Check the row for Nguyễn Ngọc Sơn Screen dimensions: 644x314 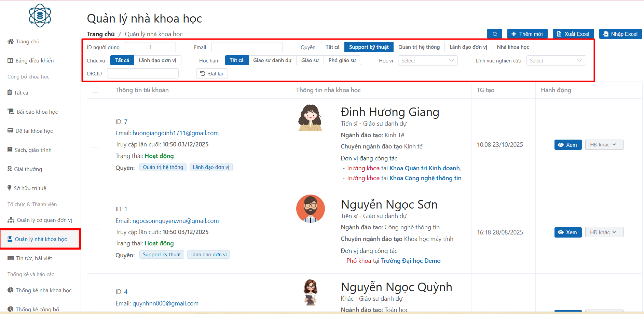pos(95,232)
